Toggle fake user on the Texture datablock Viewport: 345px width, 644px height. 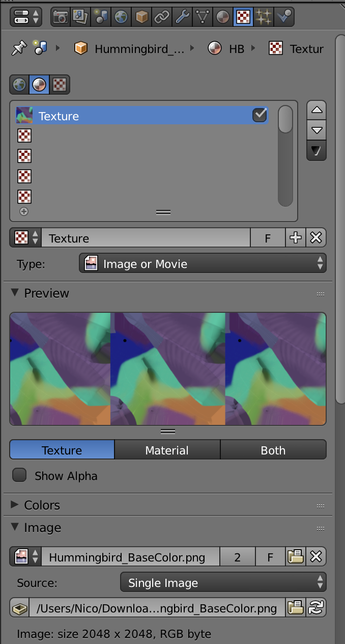pos(268,237)
